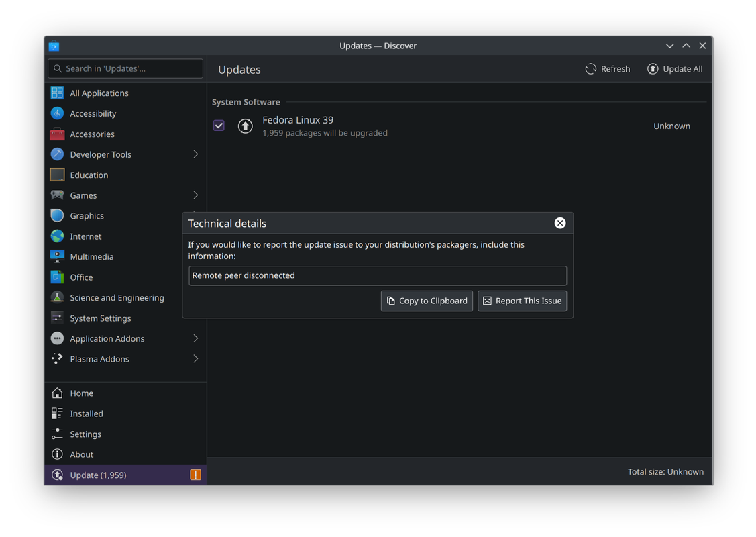
Task: Focus the Search in 'Updates' field
Action: tap(125, 68)
